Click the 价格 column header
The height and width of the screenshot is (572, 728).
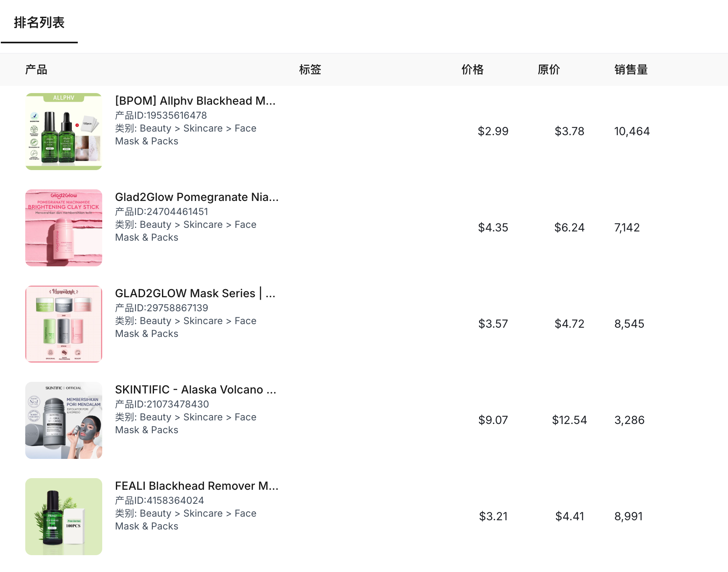click(472, 69)
